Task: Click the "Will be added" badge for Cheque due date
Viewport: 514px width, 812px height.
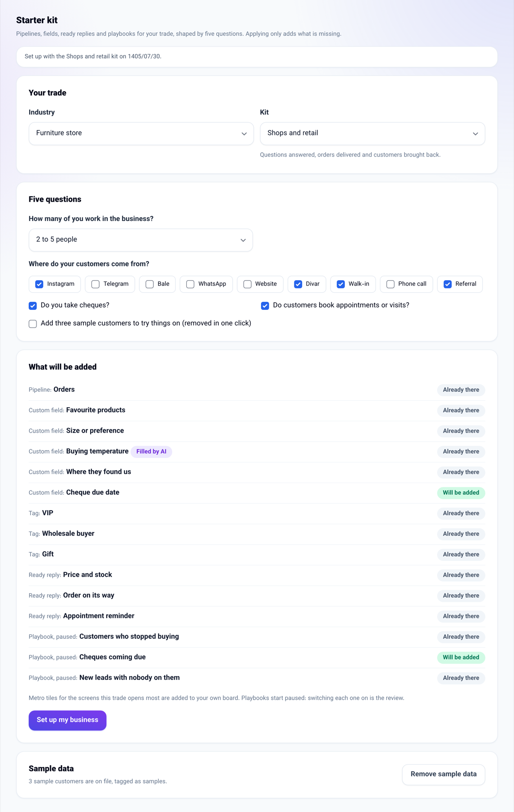Action: coord(461,493)
